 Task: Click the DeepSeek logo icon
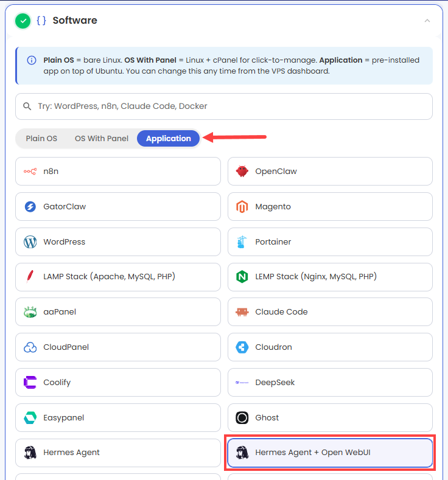242,382
